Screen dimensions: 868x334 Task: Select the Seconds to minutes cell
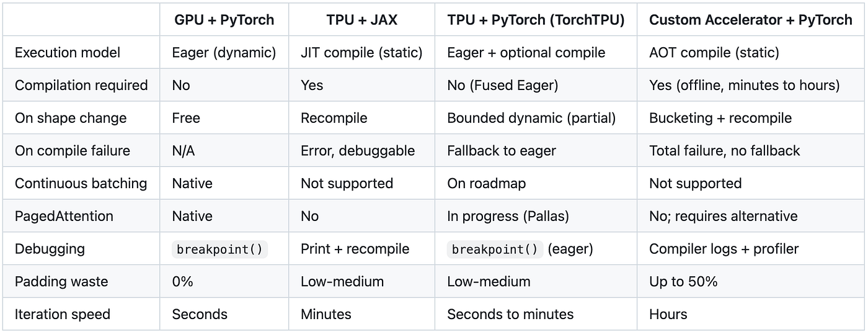point(510,314)
